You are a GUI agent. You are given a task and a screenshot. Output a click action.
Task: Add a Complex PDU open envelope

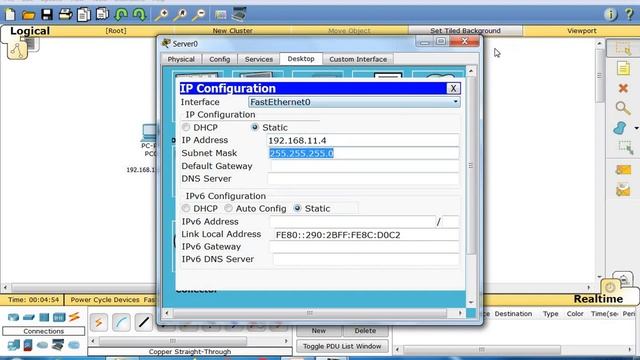click(623, 190)
